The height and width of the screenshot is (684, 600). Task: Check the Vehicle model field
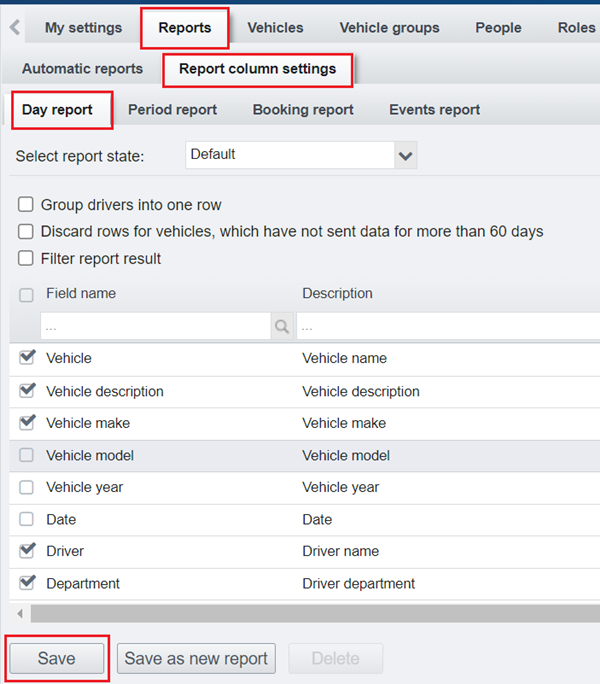pos(27,455)
